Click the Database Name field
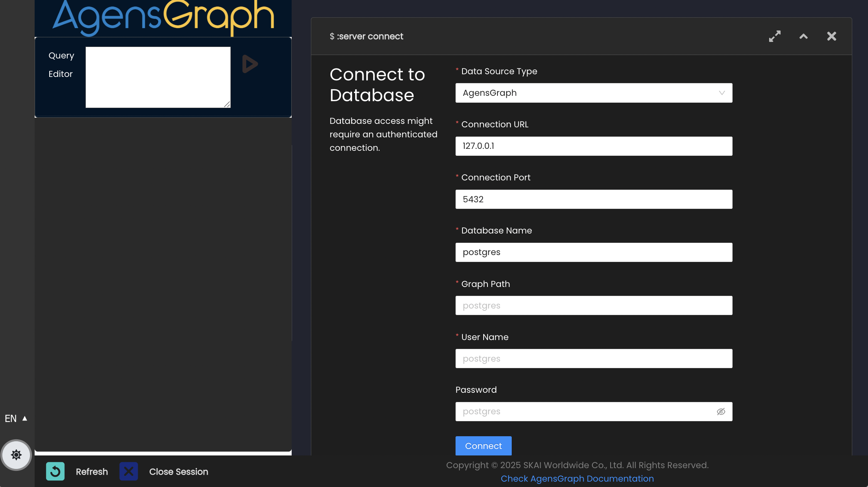The image size is (868, 487). click(594, 252)
